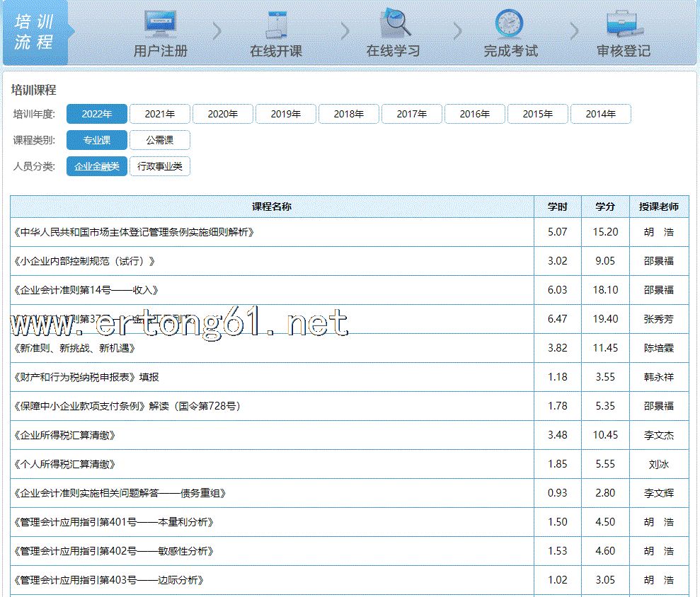
Task: Open course 《企业会计准则第14号——收入》
Action: (x=86, y=290)
